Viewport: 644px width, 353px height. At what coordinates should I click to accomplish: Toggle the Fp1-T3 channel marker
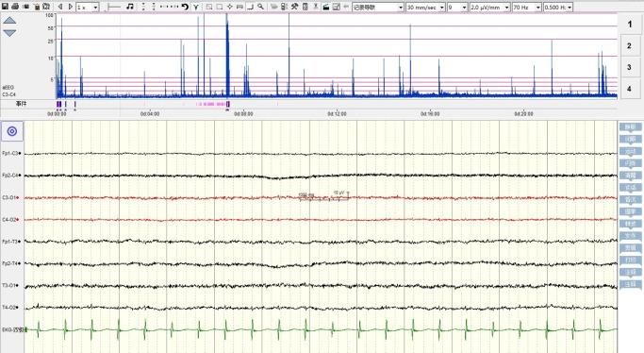pyautogui.click(x=19, y=242)
